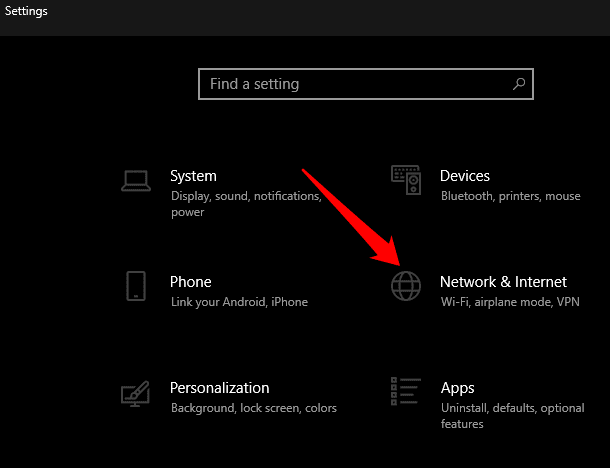This screenshot has width=610, height=468.
Task: Click 'Background, lock screen, colors' description
Action: tap(253, 408)
